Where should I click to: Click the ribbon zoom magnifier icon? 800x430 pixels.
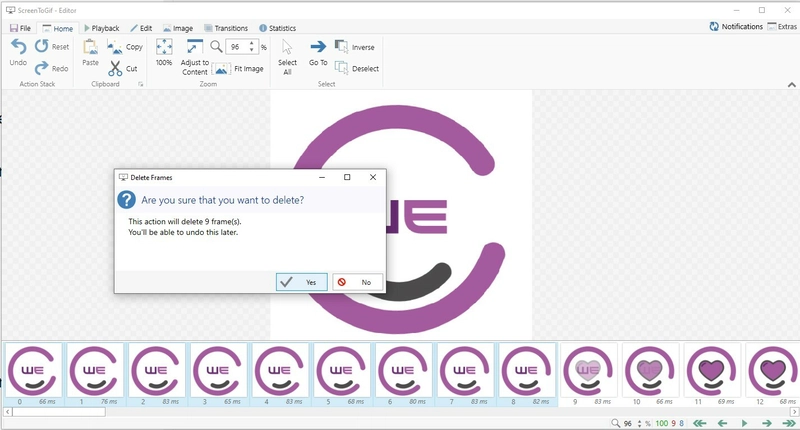pos(216,47)
